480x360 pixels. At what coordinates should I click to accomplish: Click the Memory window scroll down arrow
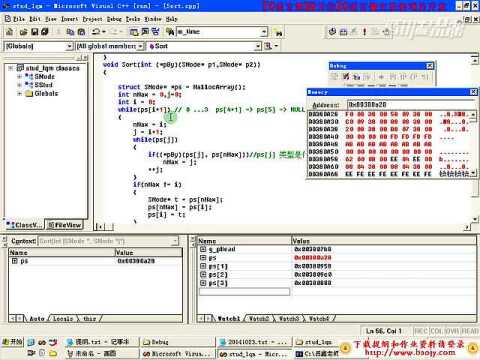473,173
